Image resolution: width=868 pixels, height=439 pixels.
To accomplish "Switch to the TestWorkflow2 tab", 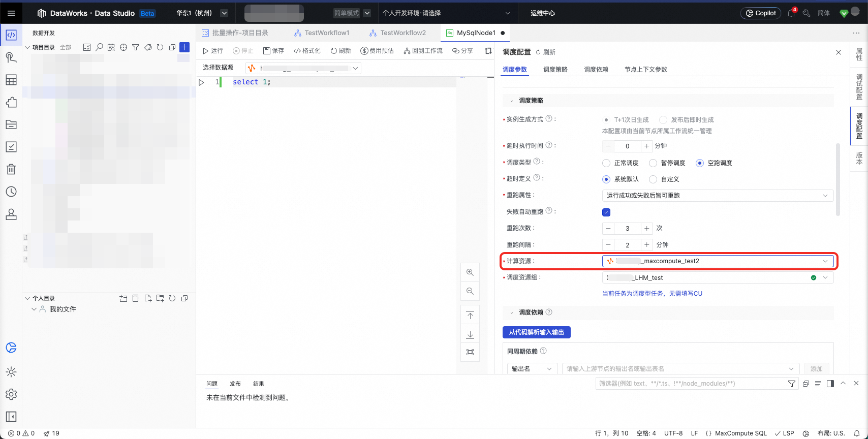I will click(398, 33).
